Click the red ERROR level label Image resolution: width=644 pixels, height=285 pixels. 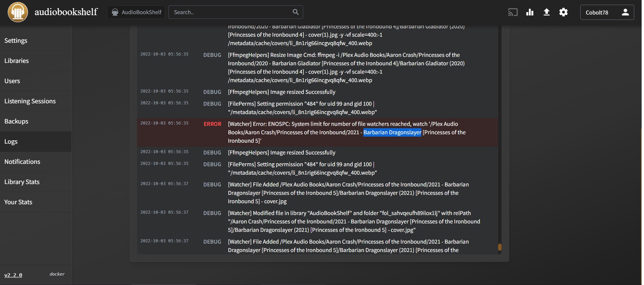[x=213, y=124]
